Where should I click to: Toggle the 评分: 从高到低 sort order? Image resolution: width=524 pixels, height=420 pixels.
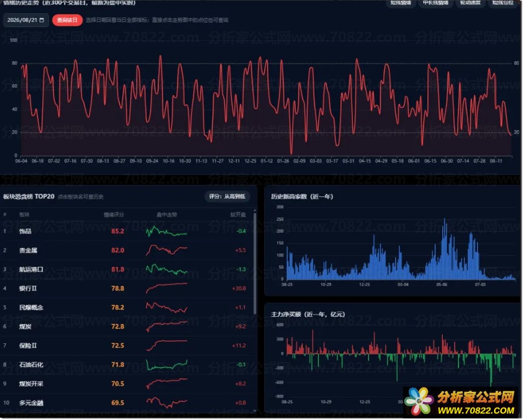click(x=227, y=196)
